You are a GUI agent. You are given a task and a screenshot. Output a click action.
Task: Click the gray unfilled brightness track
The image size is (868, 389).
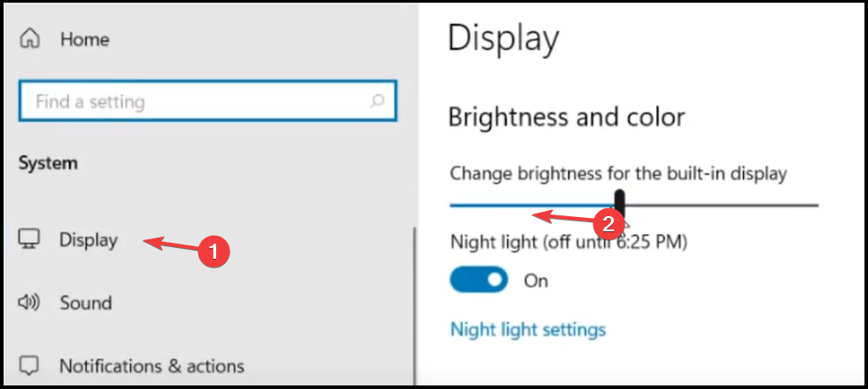(x=721, y=205)
